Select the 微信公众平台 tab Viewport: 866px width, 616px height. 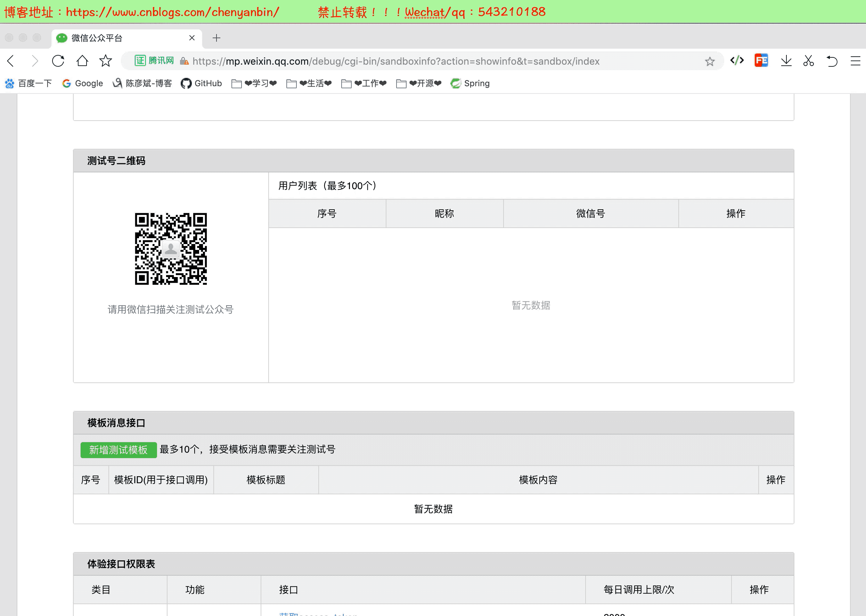tap(126, 38)
